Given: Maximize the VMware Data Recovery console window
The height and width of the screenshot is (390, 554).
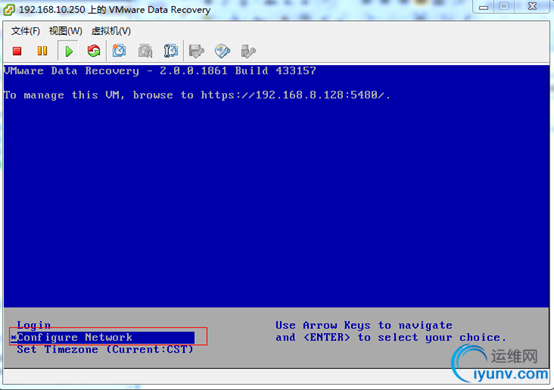Looking at the screenshot, I should 504,7.
